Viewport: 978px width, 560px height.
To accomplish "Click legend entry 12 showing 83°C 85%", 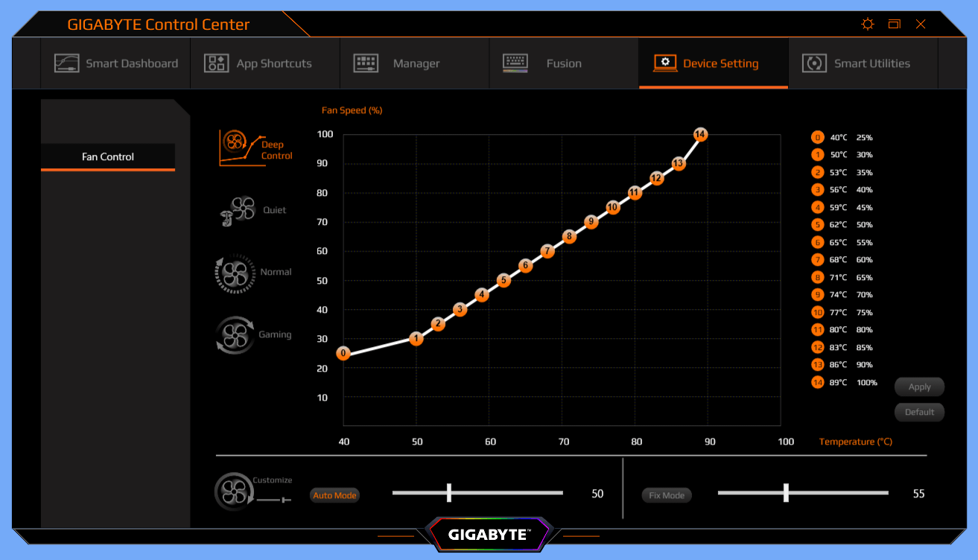I will [842, 348].
